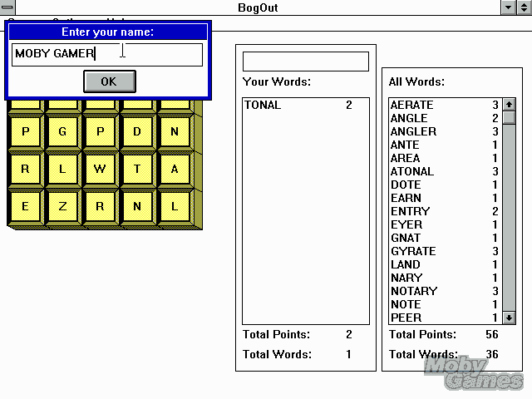532x399 pixels.
Task: Click the E letter tile
Action: tap(25, 207)
